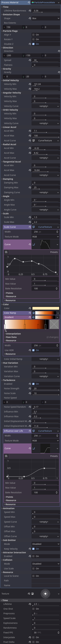Revert Radial Accel Min

(x=30, y=148)
